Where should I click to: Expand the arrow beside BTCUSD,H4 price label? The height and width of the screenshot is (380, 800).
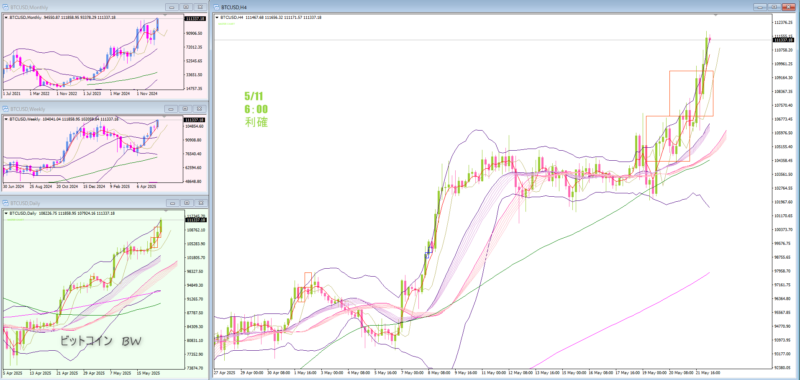217,17
